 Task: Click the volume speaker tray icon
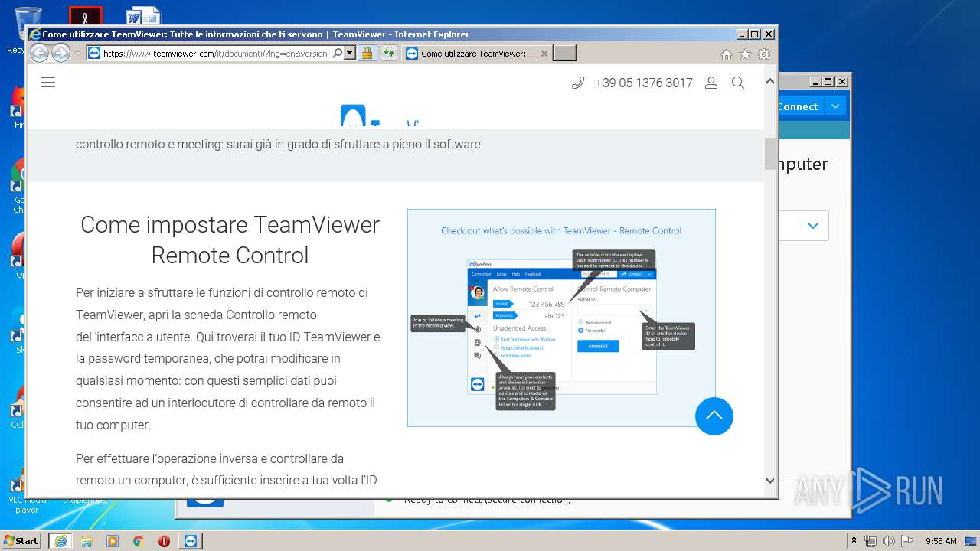point(888,541)
